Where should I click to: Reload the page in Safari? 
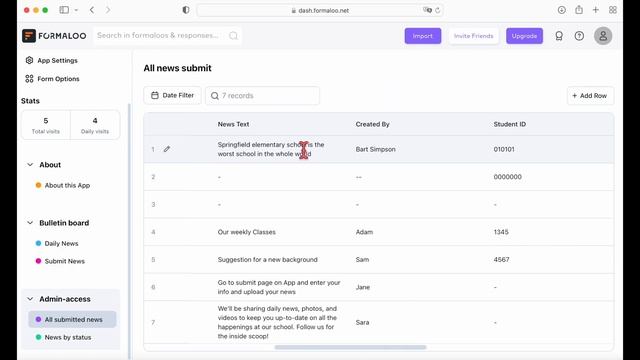[438, 10]
